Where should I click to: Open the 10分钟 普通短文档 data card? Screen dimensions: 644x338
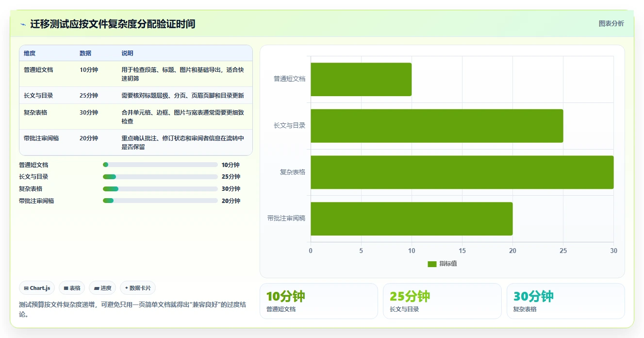319,301
